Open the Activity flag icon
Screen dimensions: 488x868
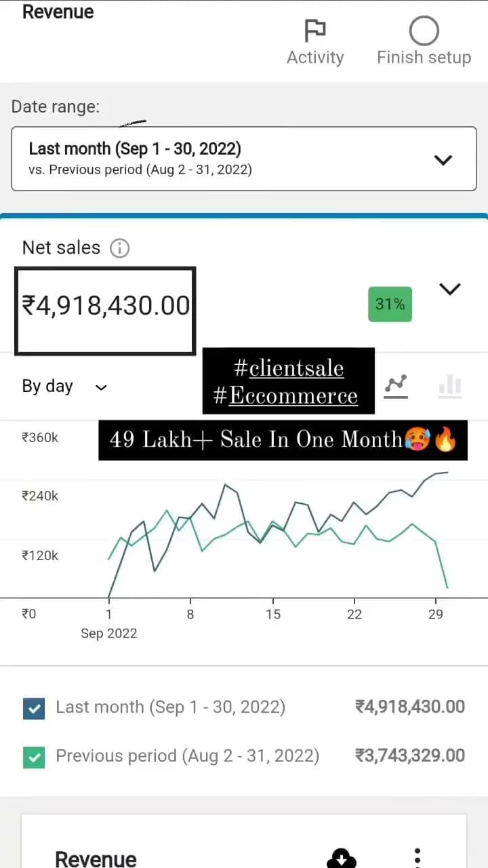click(315, 31)
